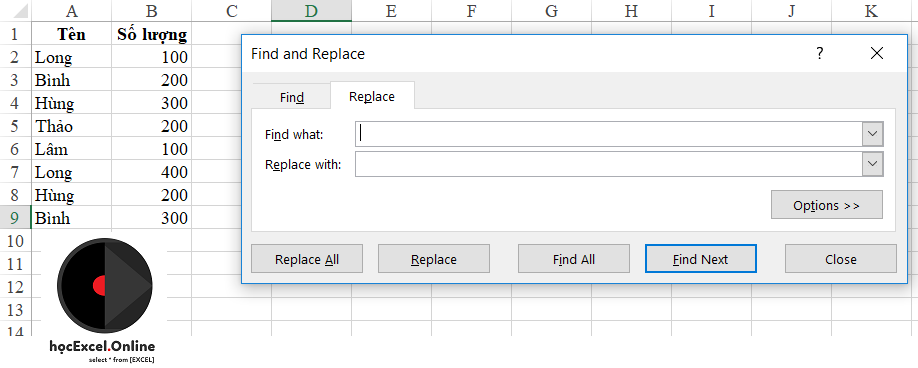Click into the Replace with input field
Image resolution: width=918 pixels, height=368 pixels.
609,164
